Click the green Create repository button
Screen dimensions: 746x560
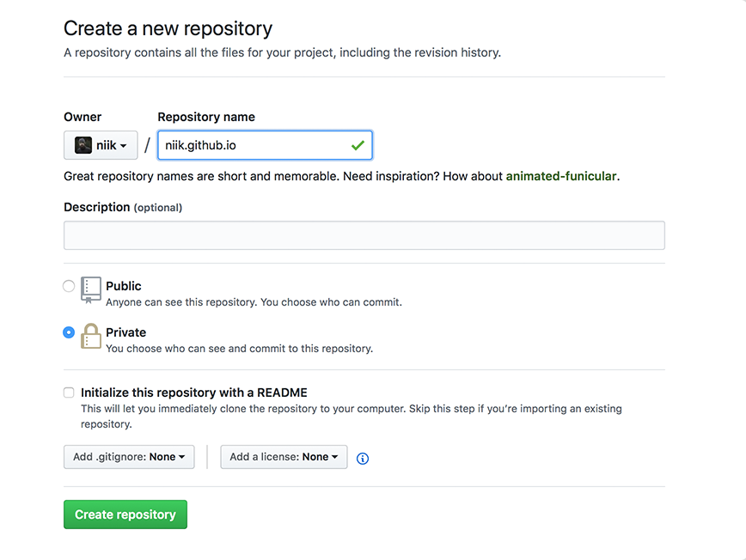click(x=125, y=514)
